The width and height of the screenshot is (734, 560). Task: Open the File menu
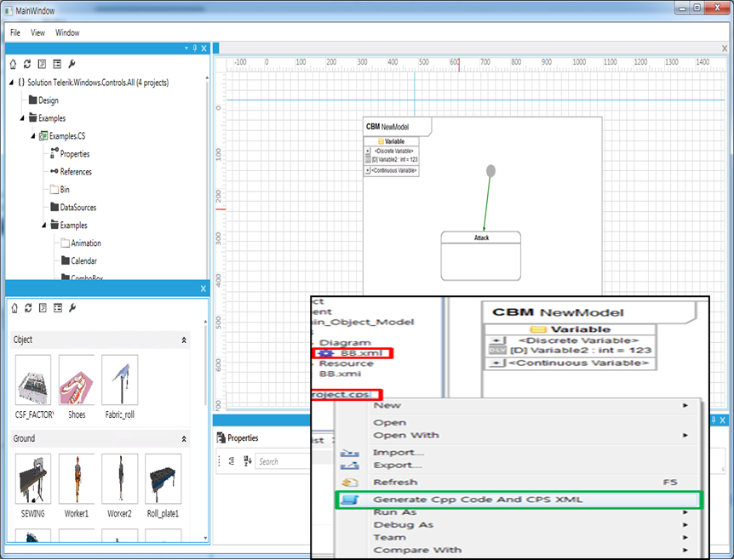pyautogui.click(x=15, y=32)
